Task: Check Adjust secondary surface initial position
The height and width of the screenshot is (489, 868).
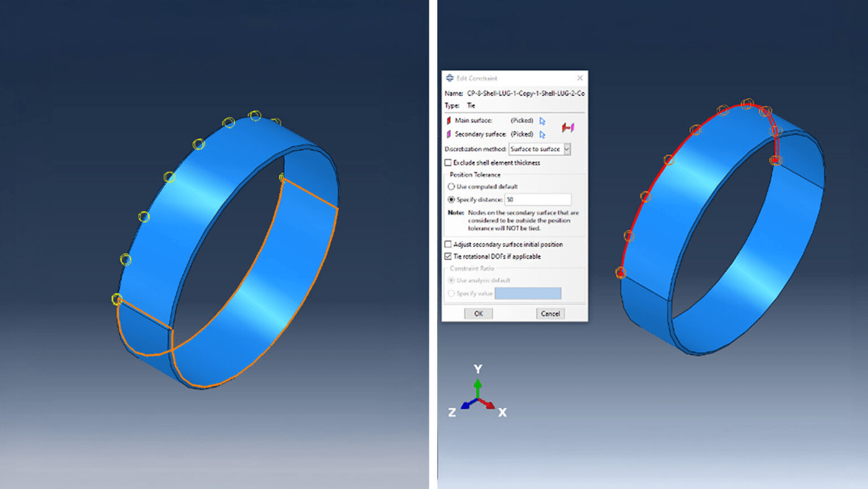Action: point(448,244)
